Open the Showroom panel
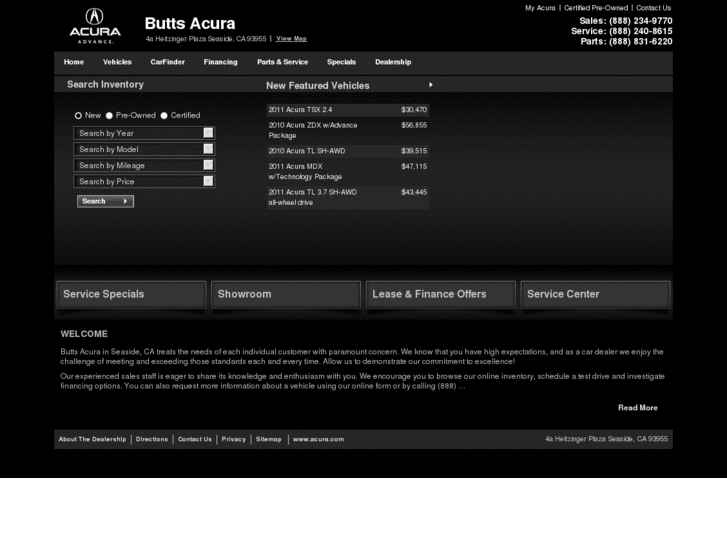Screen dimensions: 727x545 (286, 295)
